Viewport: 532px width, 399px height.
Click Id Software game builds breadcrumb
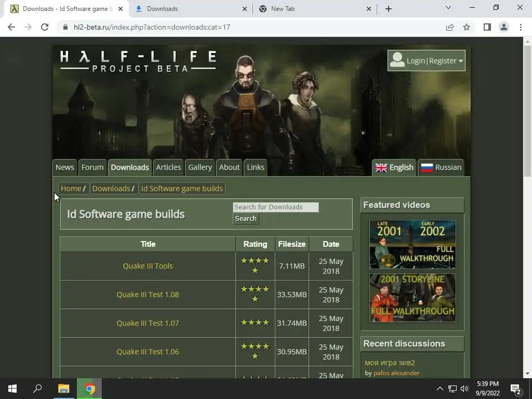coord(182,189)
